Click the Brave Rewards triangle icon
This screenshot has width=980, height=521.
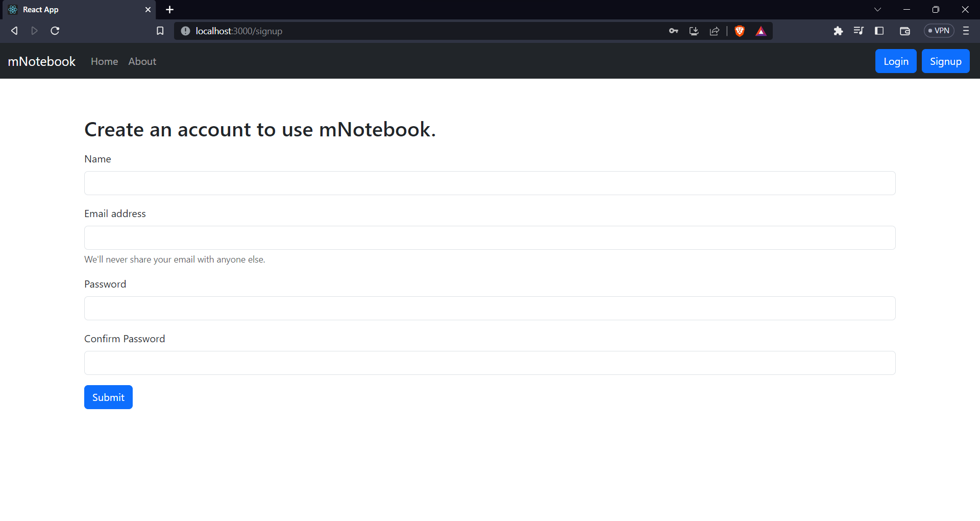761,31
